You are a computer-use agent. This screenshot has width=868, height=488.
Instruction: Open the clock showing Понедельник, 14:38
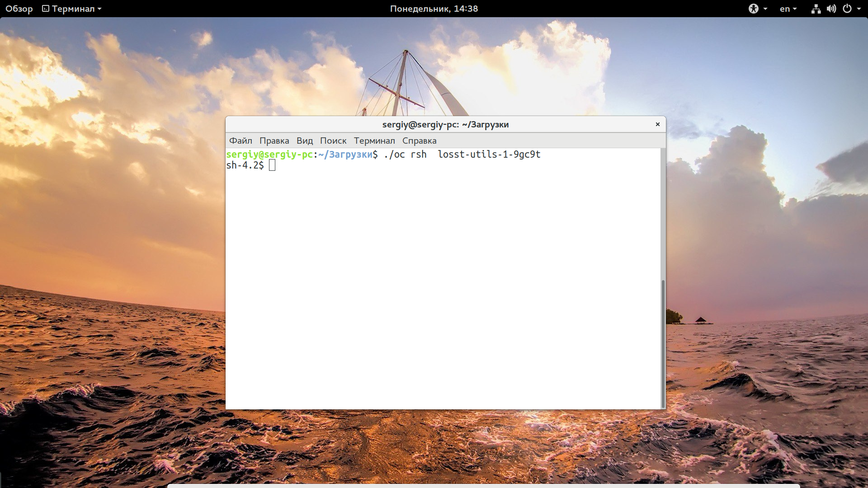(434, 9)
